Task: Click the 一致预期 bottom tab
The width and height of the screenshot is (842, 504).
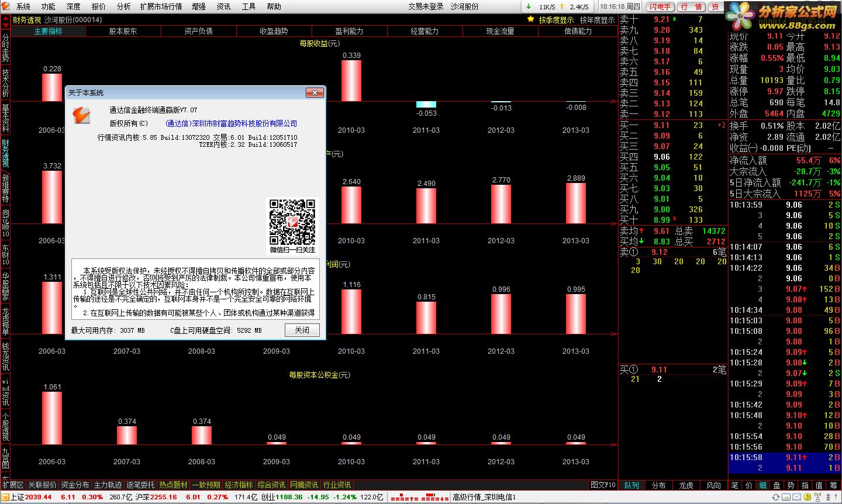Action: pyautogui.click(x=206, y=485)
